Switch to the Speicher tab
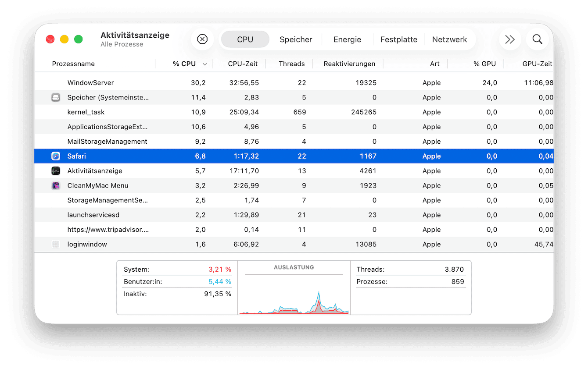Viewport: 588px width, 369px height. coord(296,39)
